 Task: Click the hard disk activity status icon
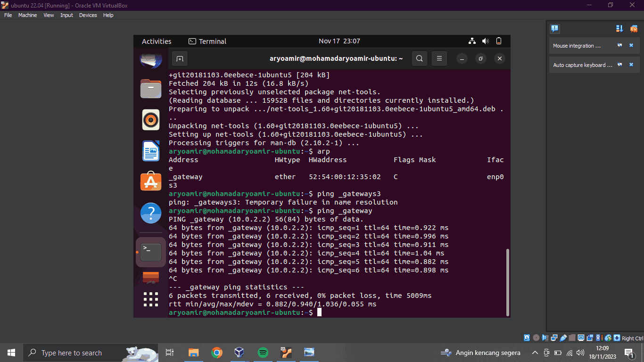527,338
